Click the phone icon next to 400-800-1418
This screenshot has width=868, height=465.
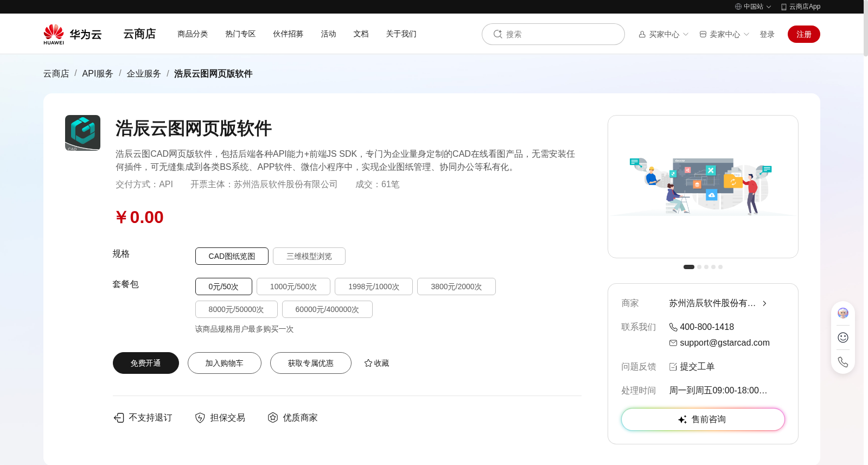(x=673, y=327)
